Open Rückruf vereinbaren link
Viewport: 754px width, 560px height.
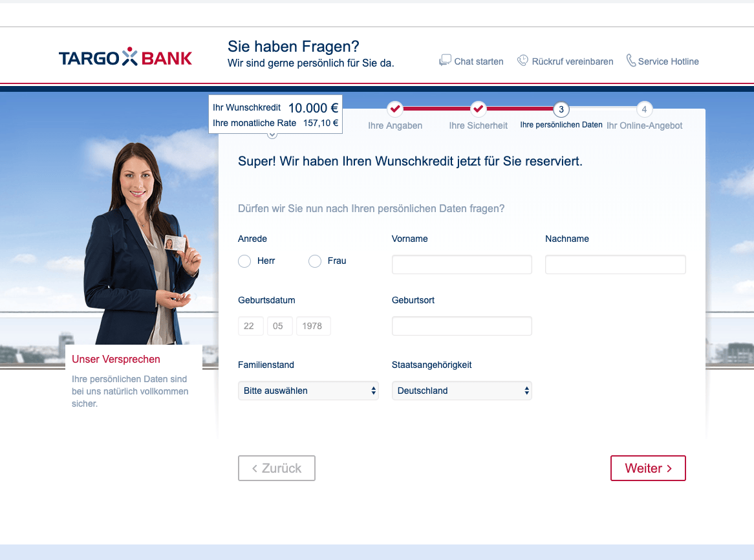(x=572, y=61)
